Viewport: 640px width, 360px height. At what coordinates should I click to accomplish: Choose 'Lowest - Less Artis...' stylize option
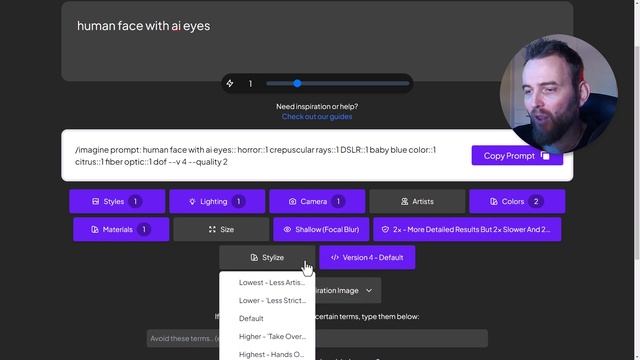(267, 282)
